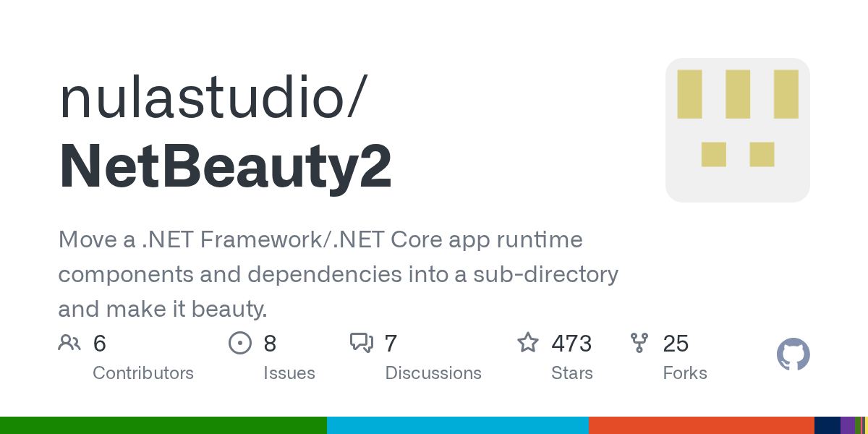Viewport: 868px width, 434px height.
Task: Click the light blue language bar segment
Action: (457, 425)
